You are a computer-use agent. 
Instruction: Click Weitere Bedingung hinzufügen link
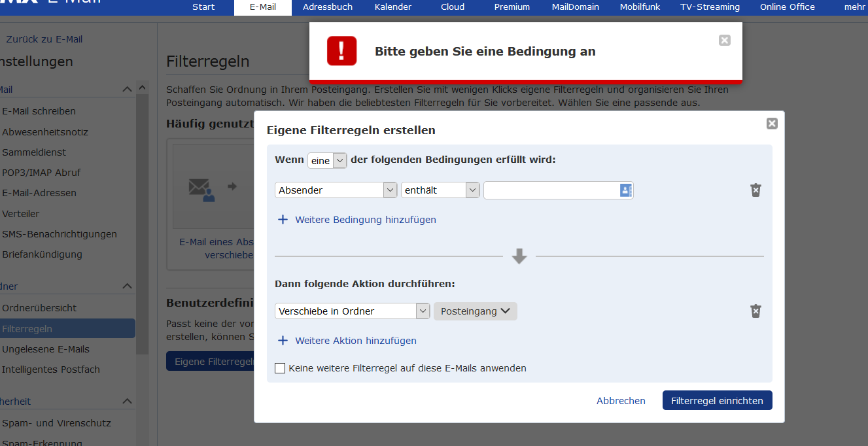tap(366, 220)
